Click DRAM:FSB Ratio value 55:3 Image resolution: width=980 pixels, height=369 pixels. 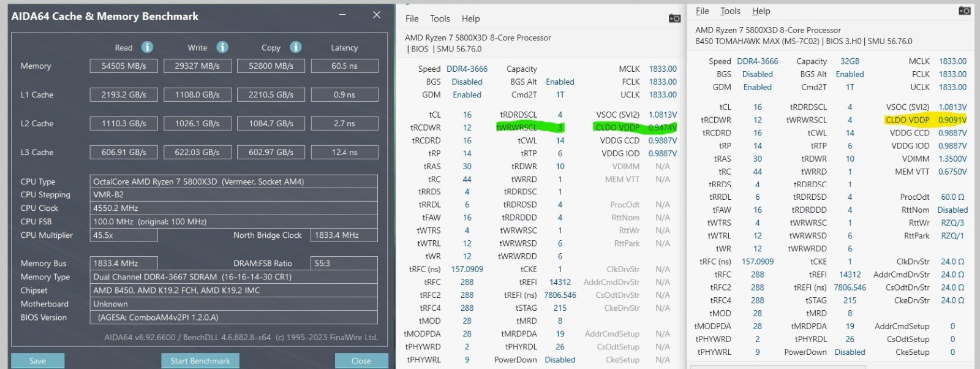[344, 263]
